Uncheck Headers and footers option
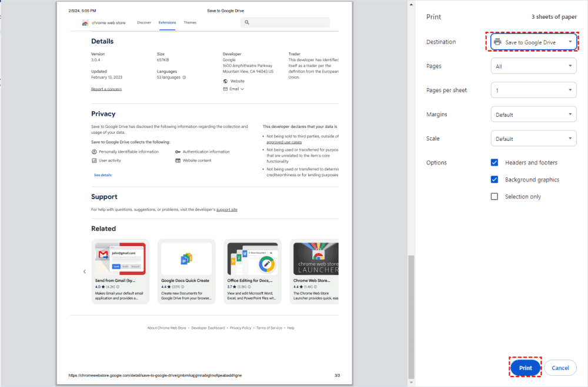The width and height of the screenshot is (588, 387). (x=495, y=163)
